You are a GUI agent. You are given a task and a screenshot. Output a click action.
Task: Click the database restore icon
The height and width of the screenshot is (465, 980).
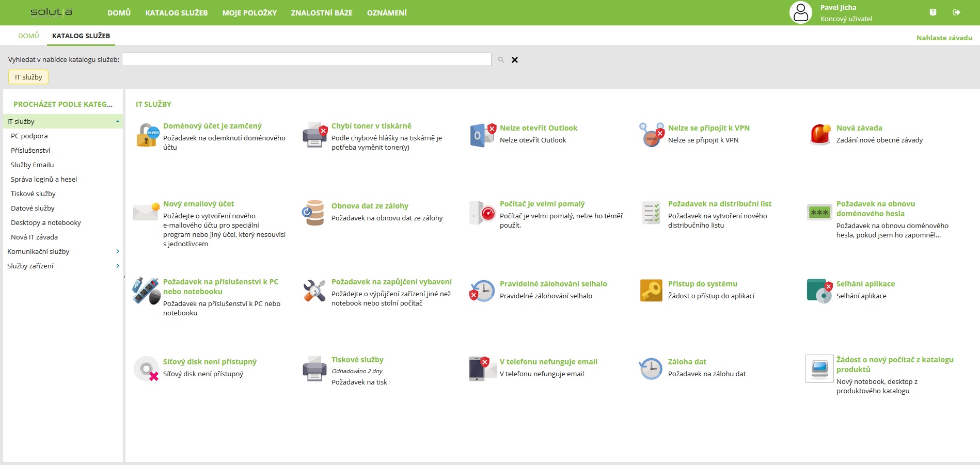313,213
